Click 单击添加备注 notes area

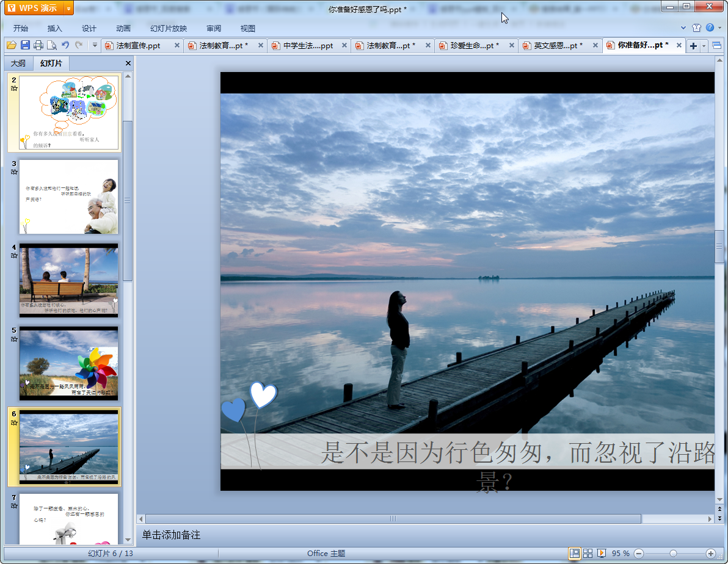point(171,535)
